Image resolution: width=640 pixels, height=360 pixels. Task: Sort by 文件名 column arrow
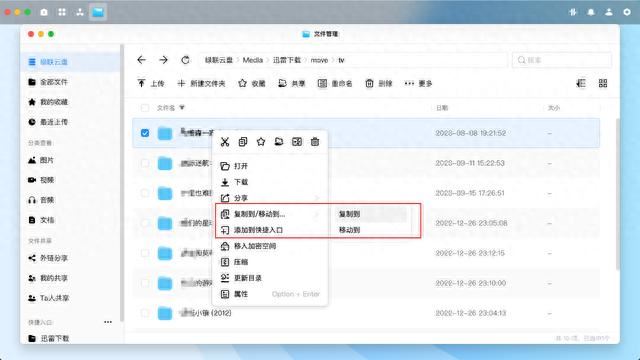click(182, 107)
